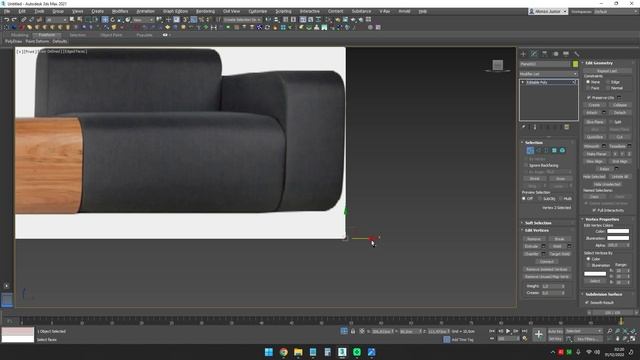The image size is (640, 360).
Task: Click the Detach button
Action: click(620, 112)
